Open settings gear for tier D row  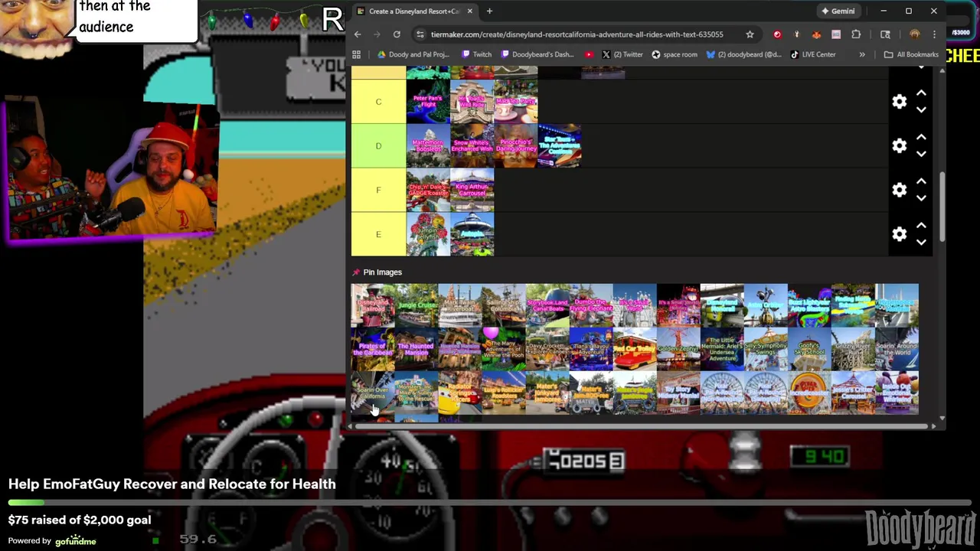[899, 146]
